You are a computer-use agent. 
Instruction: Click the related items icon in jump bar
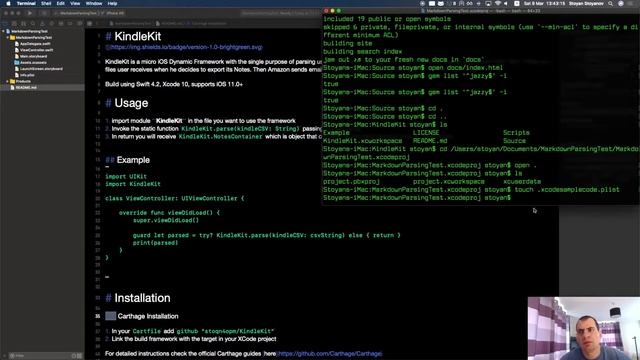(x=89, y=24)
